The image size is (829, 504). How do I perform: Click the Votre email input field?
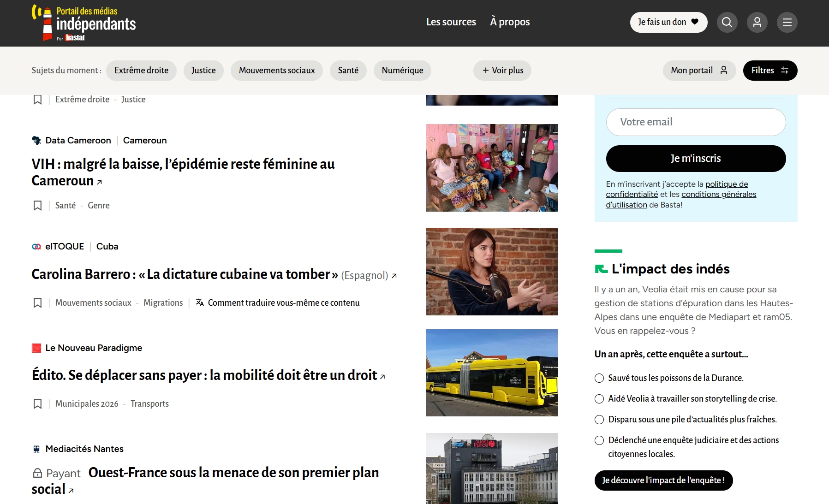click(x=696, y=122)
